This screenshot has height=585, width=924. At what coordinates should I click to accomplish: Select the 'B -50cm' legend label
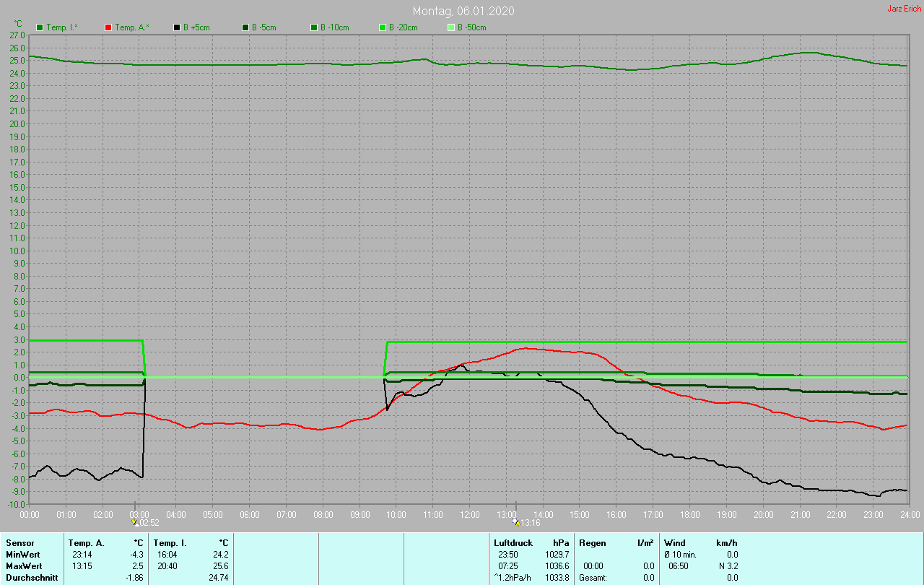coord(472,27)
